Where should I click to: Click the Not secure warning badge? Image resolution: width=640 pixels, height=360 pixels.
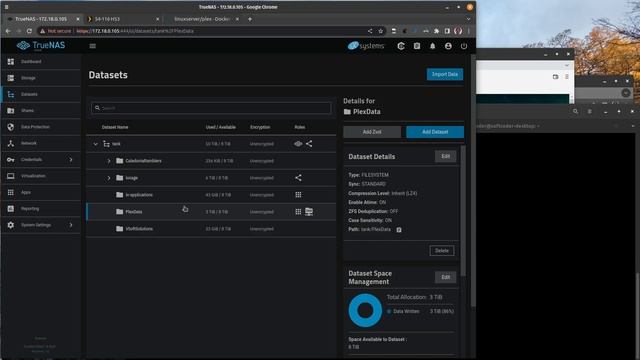(x=56, y=31)
